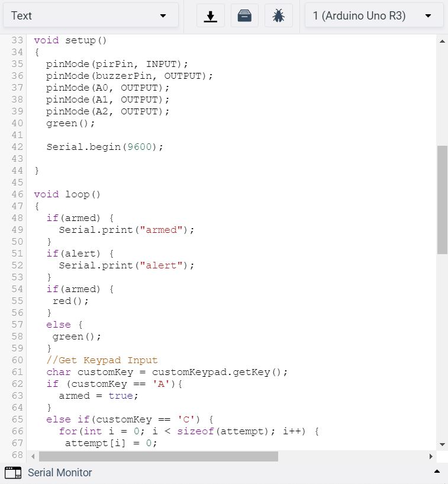This screenshot has width=448, height=484.
Task: Click line 33 'void setup()' text
Action: [70, 40]
